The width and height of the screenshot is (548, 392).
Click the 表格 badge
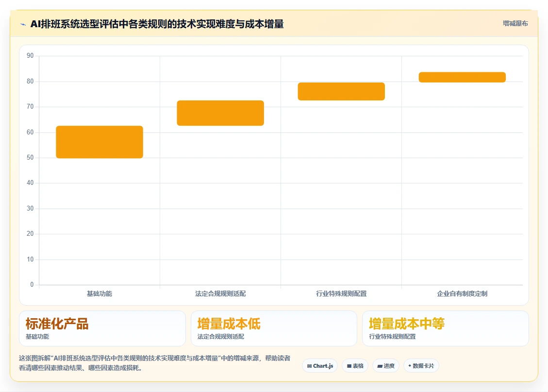pyautogui.click(x=355, y=366)
